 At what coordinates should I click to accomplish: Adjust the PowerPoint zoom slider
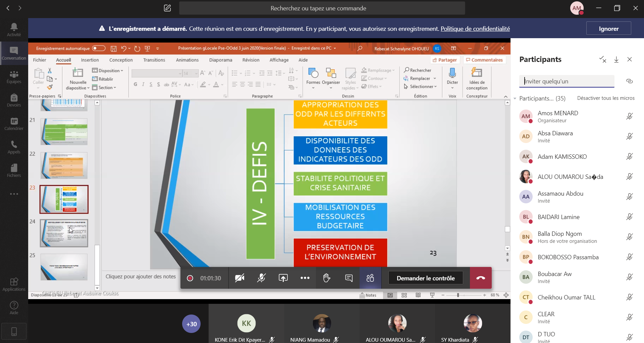458,295
